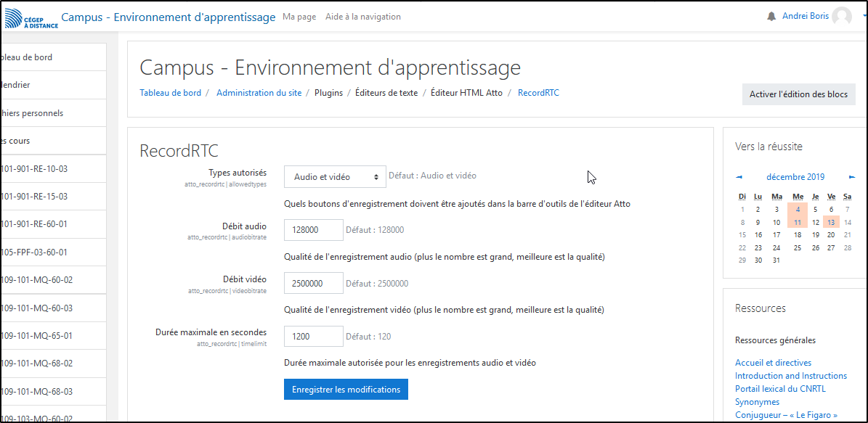Click Enregistrer les modifications button
Image resolution: width=868 pixels, height=423 pixels.
(x=346, y=390)
